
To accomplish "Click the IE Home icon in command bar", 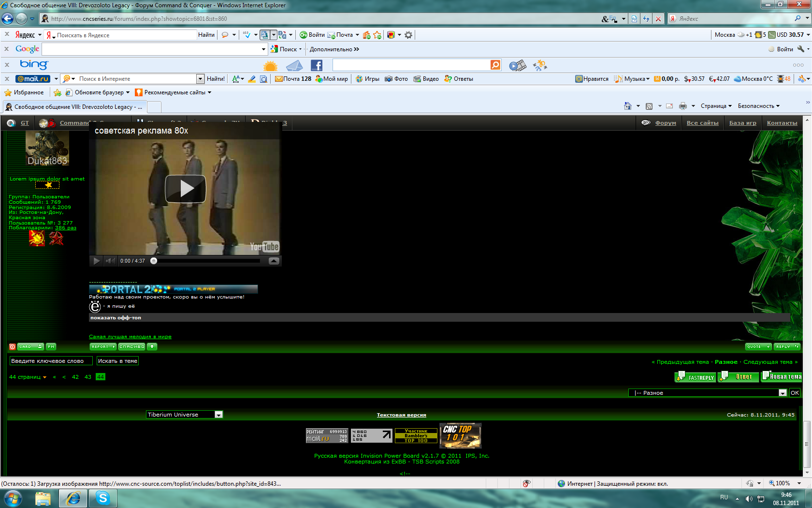I will pyautogui.click(x=628, y=106).
